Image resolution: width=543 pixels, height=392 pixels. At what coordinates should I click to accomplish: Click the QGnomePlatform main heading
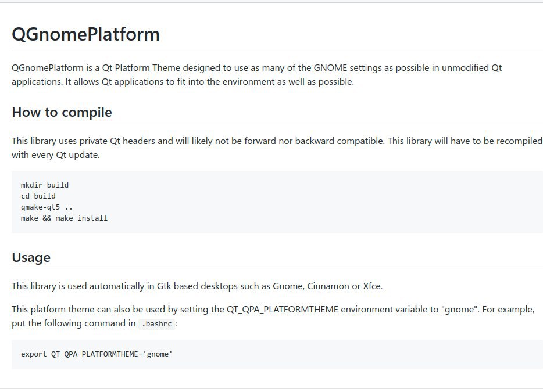pyautogui.click(x=85, y=34)
